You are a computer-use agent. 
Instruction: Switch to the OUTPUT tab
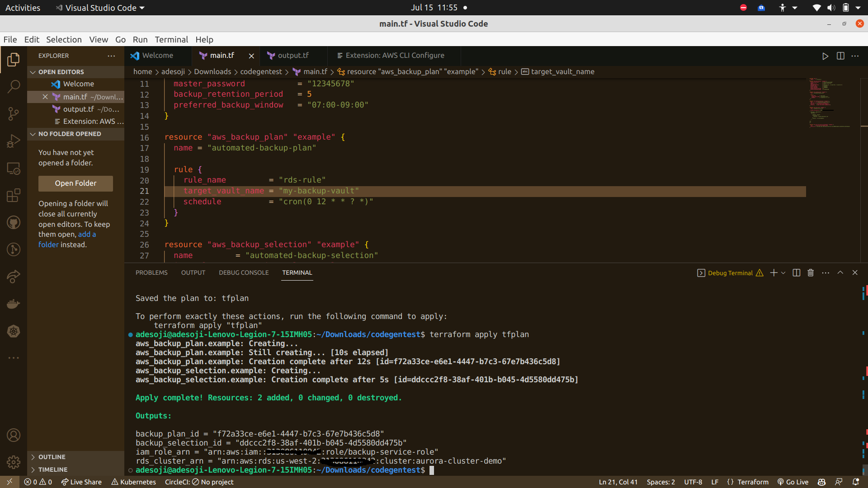[193, 272]
